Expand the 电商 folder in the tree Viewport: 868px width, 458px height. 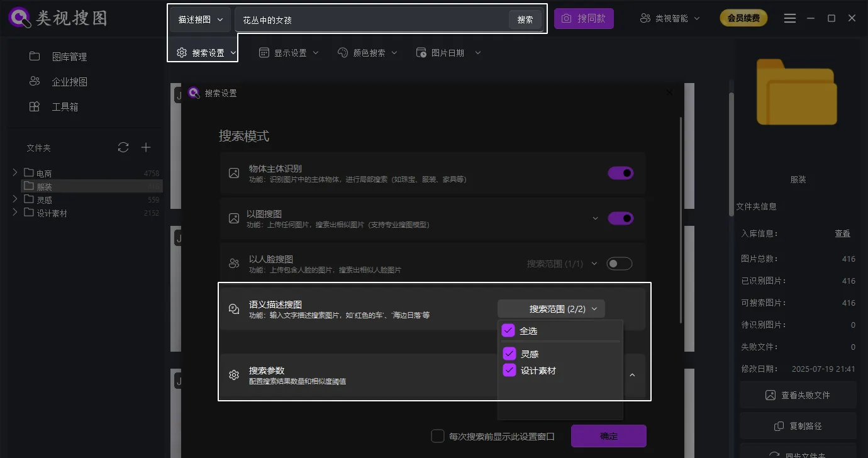pyautogui.click(x=14, y=172)
